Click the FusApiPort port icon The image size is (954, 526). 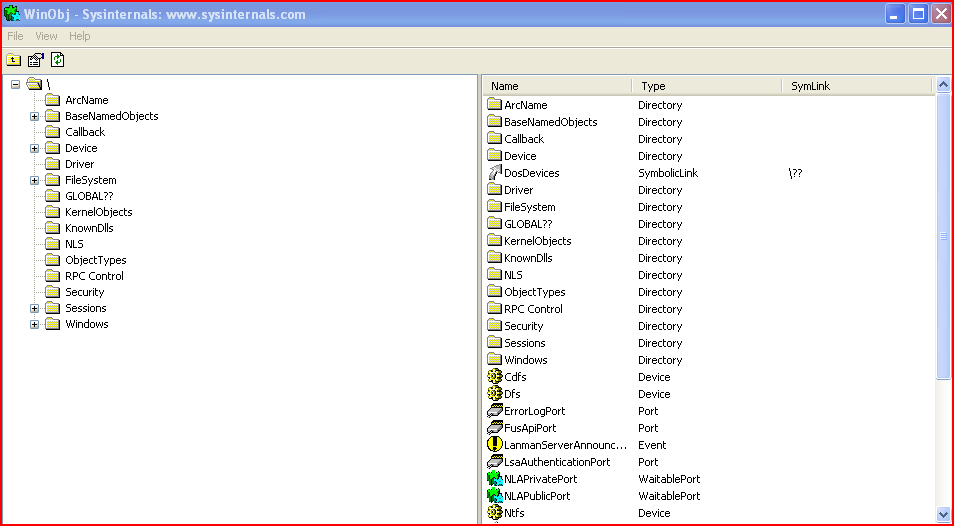point(495,428)
